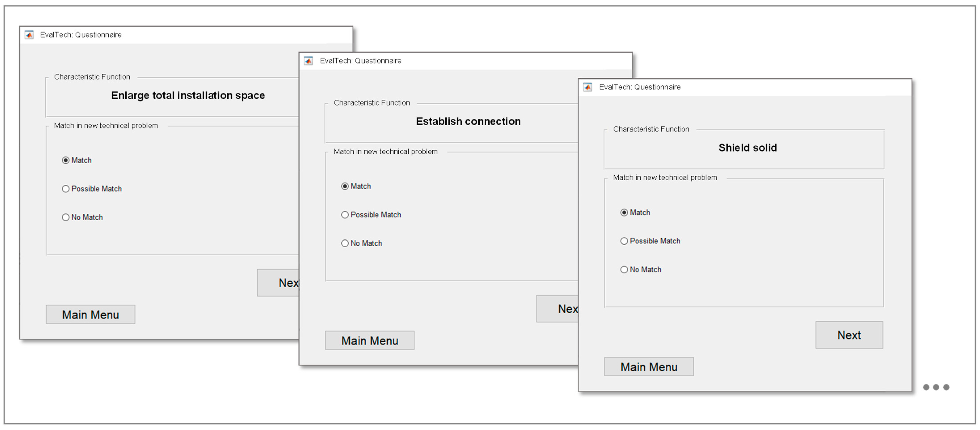Image resolution: width=980 pixels, height=430 pixels.
Task: Click MATLAB icon in Enlarge installation space window
Action: coord(29,35)
